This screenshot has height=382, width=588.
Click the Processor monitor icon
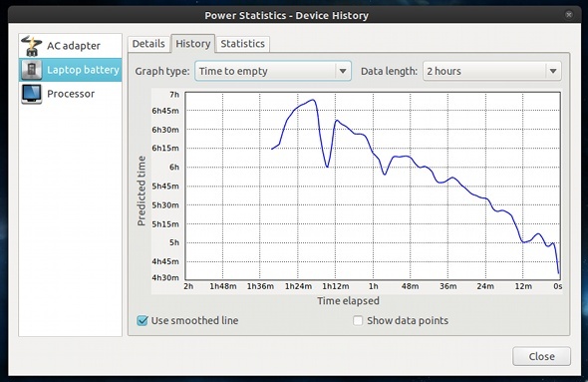click(32, 94)
